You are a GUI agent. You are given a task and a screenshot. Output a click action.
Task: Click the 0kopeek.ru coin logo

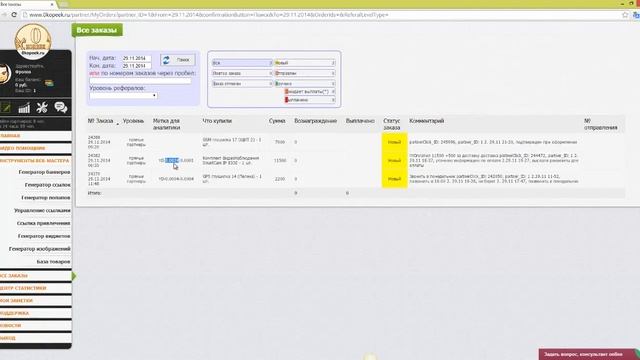click(x=33, y=41)
